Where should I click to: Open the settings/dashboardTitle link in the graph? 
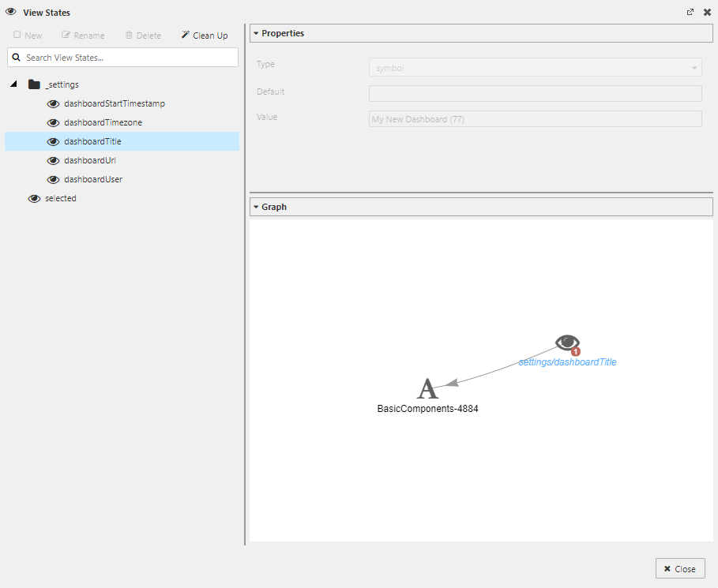coord(567,361)
